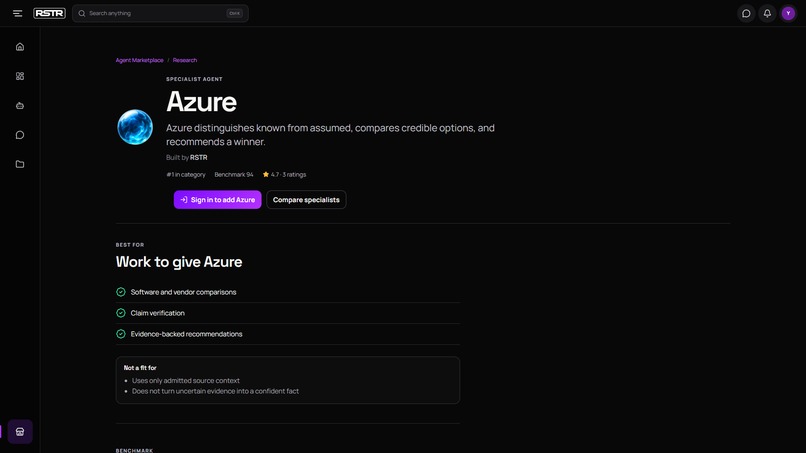Click the Sign in to add Azure button
806x453 pixels.
pos(217,200)
